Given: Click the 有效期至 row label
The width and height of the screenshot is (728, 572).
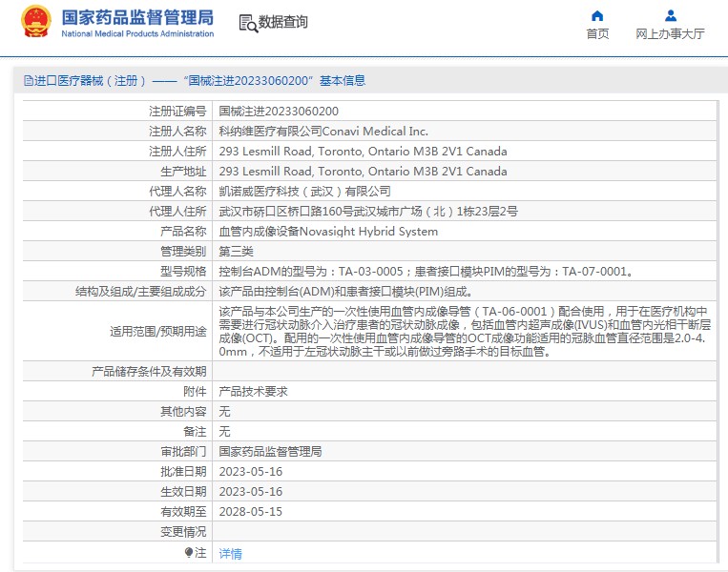Looking at the screenshot, I should [x=183, y=511].
